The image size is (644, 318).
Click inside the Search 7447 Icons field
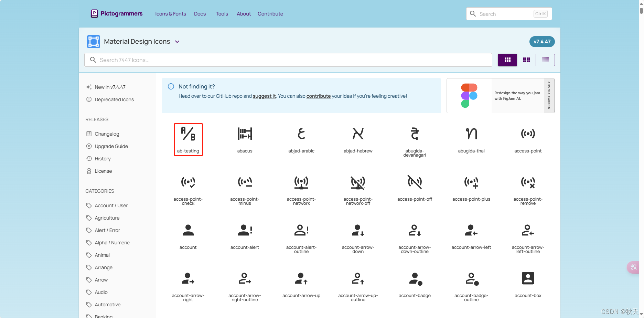288,60
